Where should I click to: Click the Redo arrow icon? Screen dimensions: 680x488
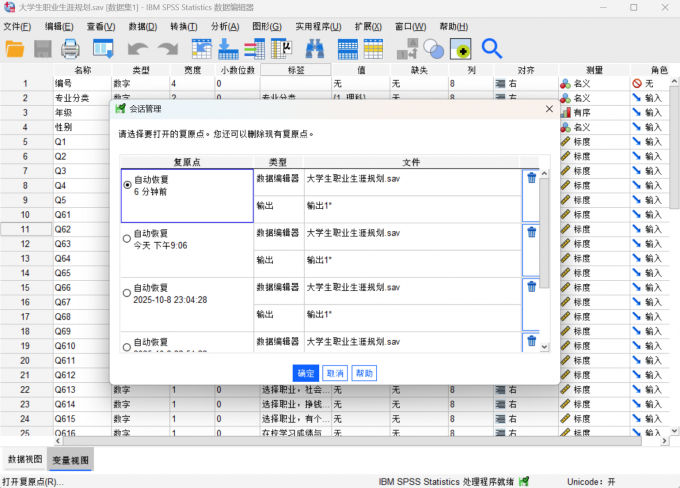click(168, 49)
